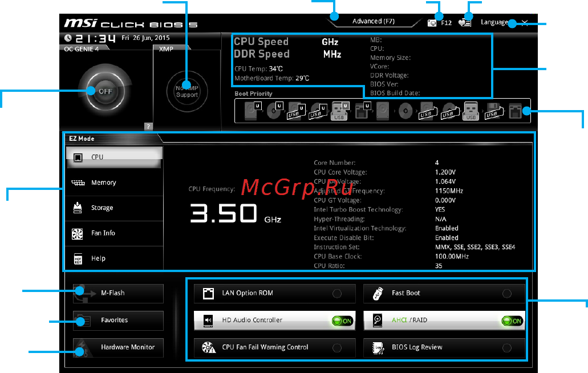
Task: Click the Instruction Set value MMX, SSE list
Action: 475,247
